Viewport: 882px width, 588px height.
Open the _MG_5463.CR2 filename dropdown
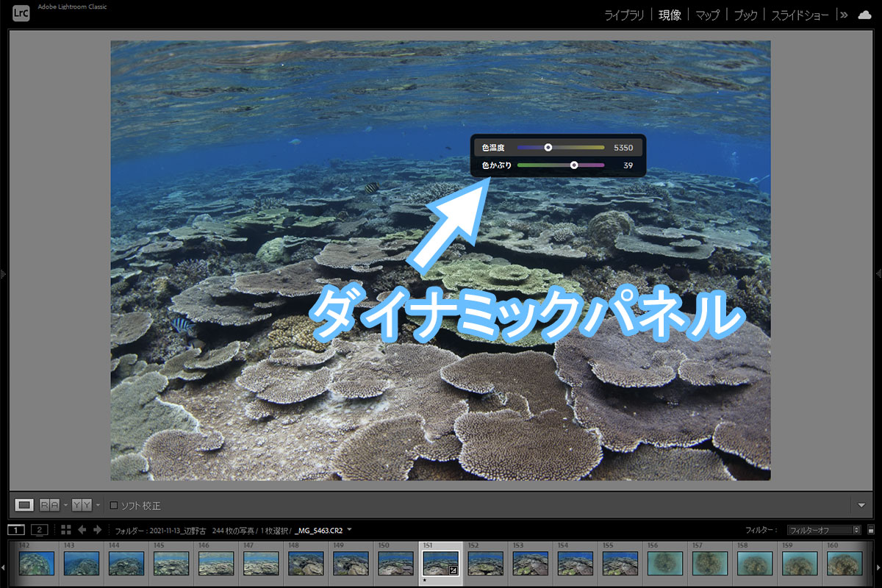pyautogui.click(x=350, y=529)
